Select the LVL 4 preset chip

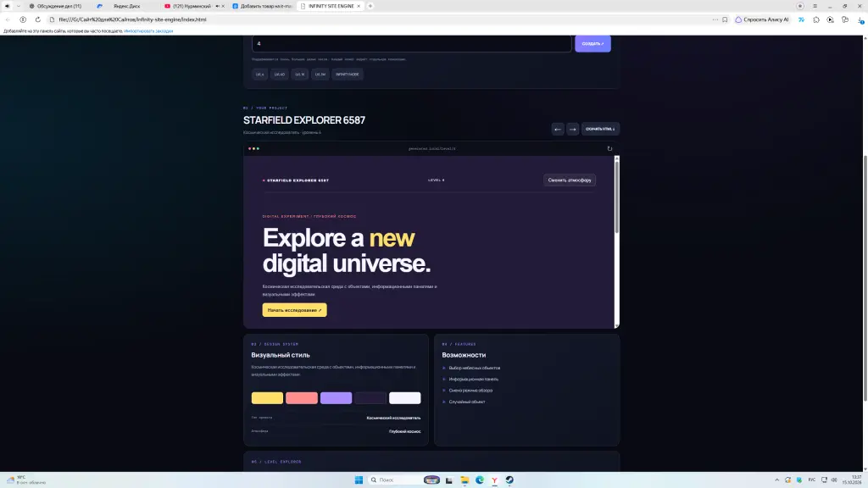pyautogui.click(x=259, y=75)
